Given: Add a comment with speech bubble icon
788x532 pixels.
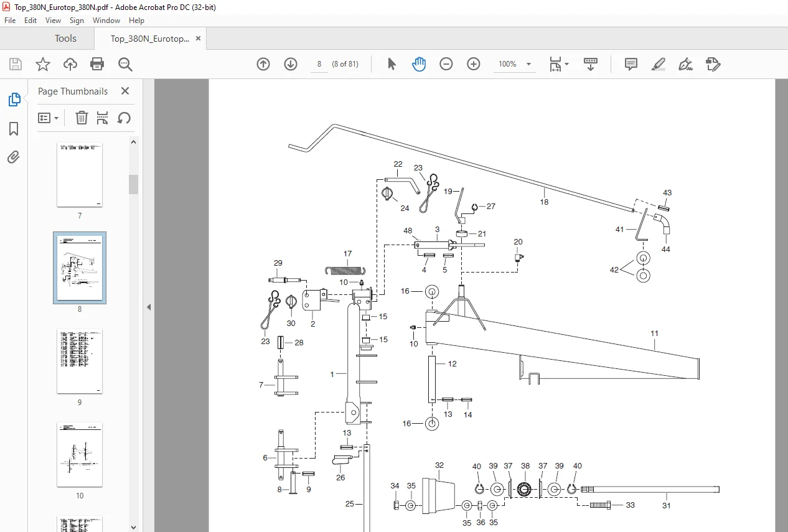Looking at the screenshot, I should click(x=631, y=64).
